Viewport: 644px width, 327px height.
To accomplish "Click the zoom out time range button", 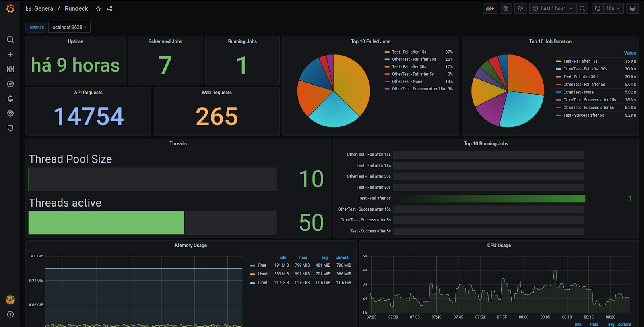I will click(x=582, y=8).
